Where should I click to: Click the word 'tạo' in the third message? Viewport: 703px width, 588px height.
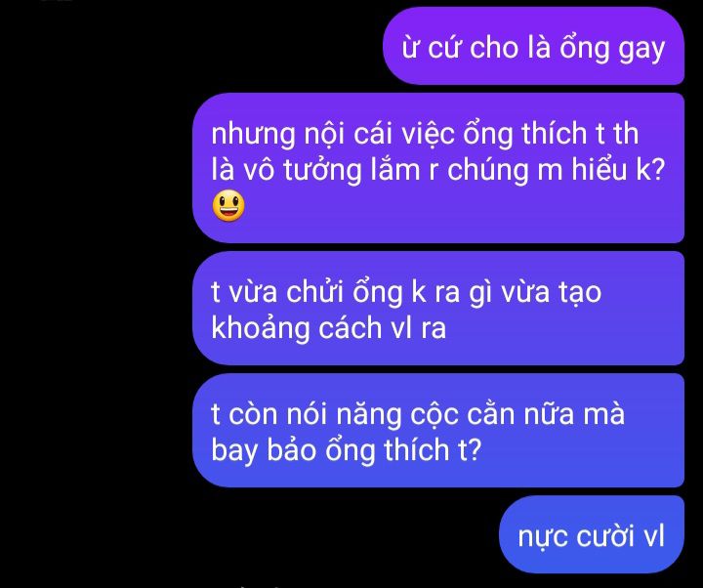pos(580,292)
